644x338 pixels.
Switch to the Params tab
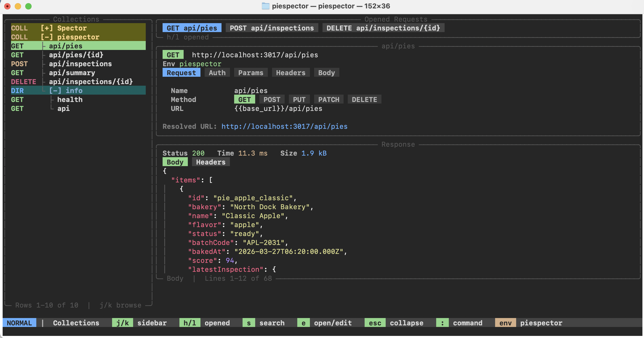point(251,73)
